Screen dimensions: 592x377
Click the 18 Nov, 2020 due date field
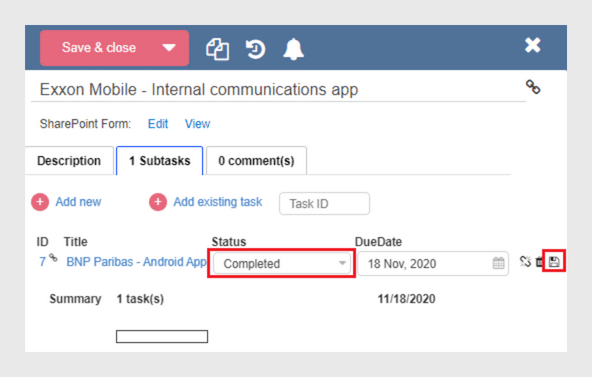(433, 263)
